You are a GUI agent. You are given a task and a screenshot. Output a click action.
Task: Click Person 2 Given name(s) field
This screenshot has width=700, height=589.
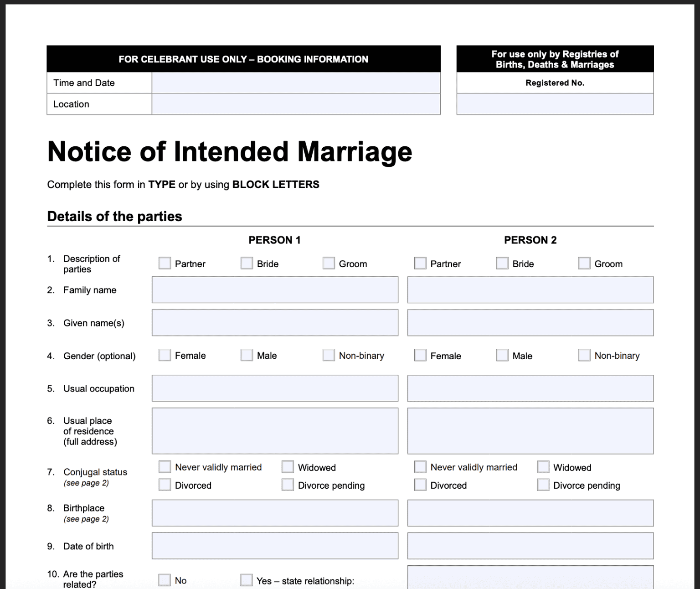coord(530,323)
